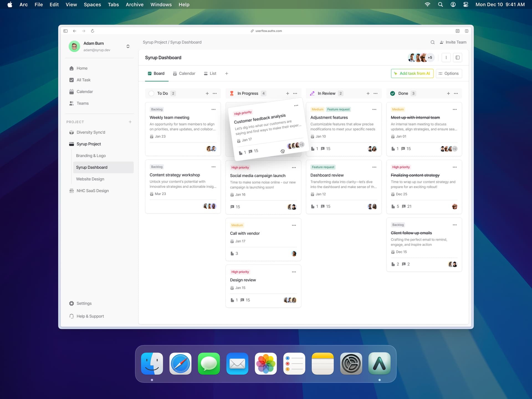Open the Settings gear in the sidebar
This screenshot has width=532, height=399.
point(71,303)
